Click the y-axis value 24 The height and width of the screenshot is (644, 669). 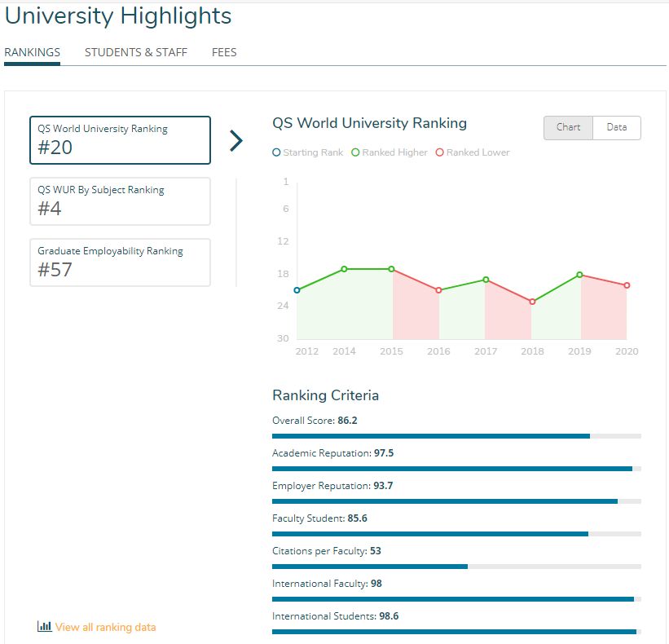[x=283, y=306]
